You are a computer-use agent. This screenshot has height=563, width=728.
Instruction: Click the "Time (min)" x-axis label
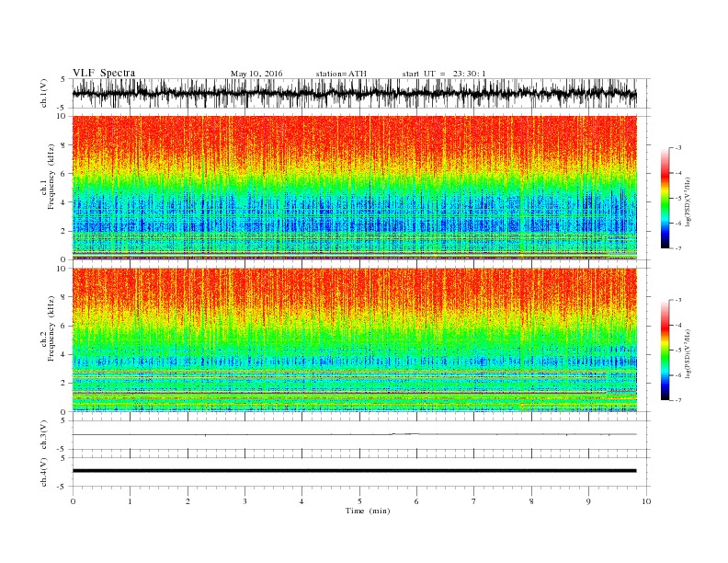(x=368, y=511)
